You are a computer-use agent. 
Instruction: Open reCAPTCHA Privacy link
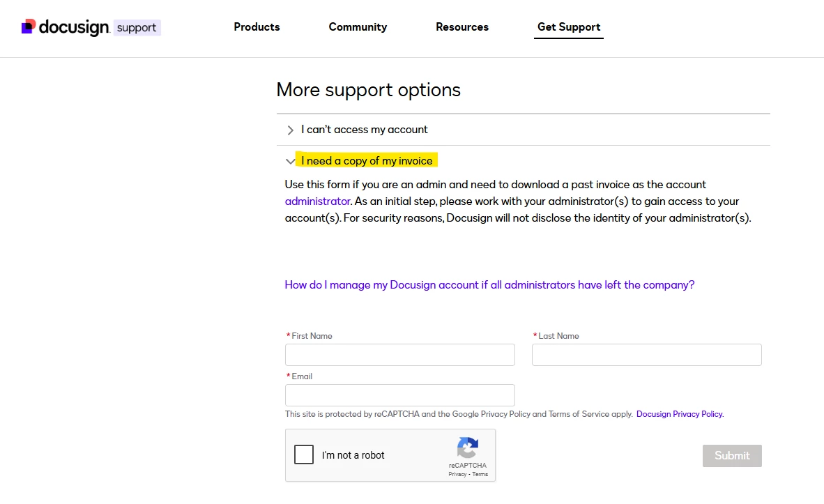457,474
